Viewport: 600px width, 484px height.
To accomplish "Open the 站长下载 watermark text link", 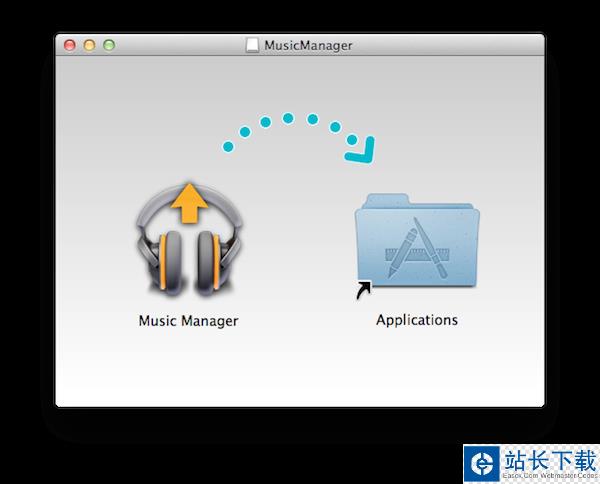I will click(551, 459).
